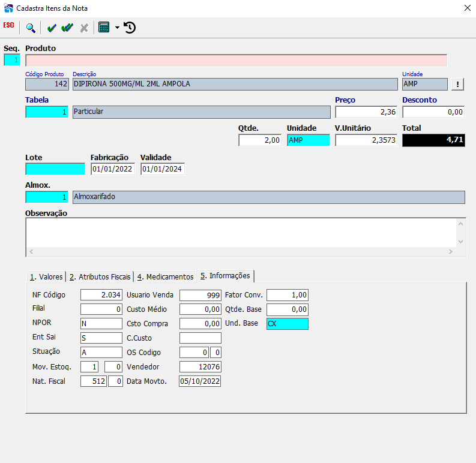Open the history clock icon

pos(130,28)
